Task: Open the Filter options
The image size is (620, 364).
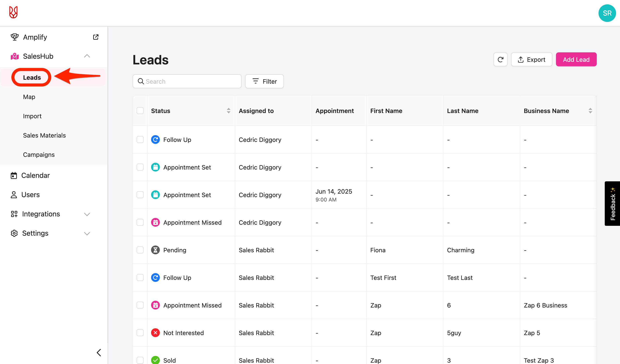Action: 264,81
